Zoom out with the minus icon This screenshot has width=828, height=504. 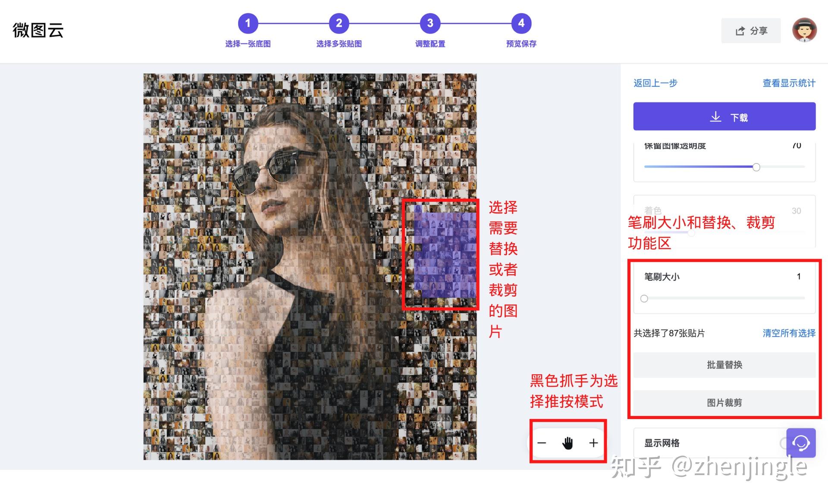pyautogui.click(x=542, y=442)
